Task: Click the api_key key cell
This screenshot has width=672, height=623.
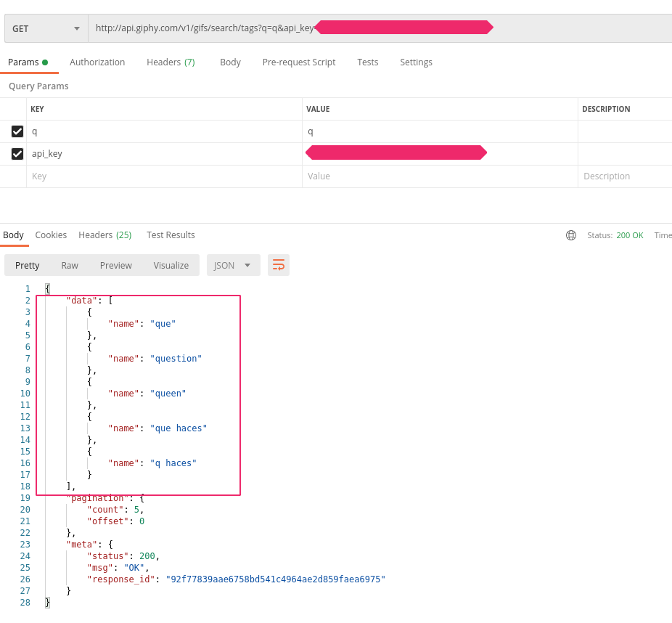Action: [x=164, y=154]
